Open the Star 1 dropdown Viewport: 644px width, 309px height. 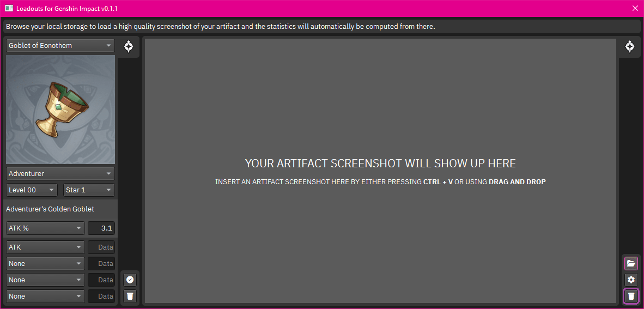(x=89, y=190)
